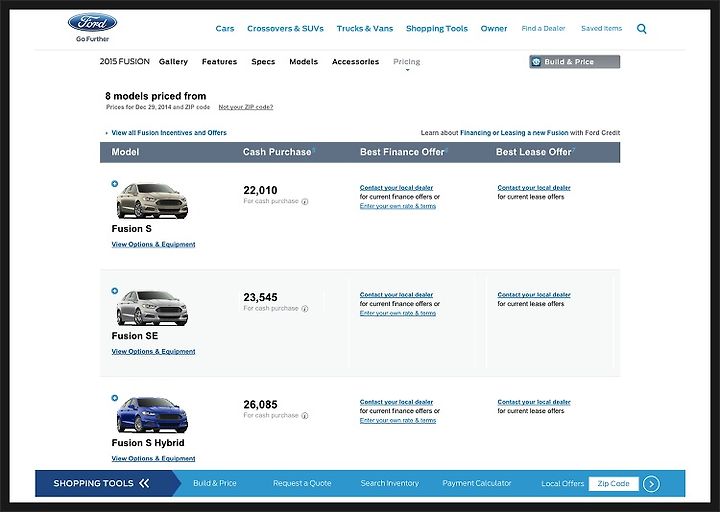Select the Pricing tab

pos(406,62)
